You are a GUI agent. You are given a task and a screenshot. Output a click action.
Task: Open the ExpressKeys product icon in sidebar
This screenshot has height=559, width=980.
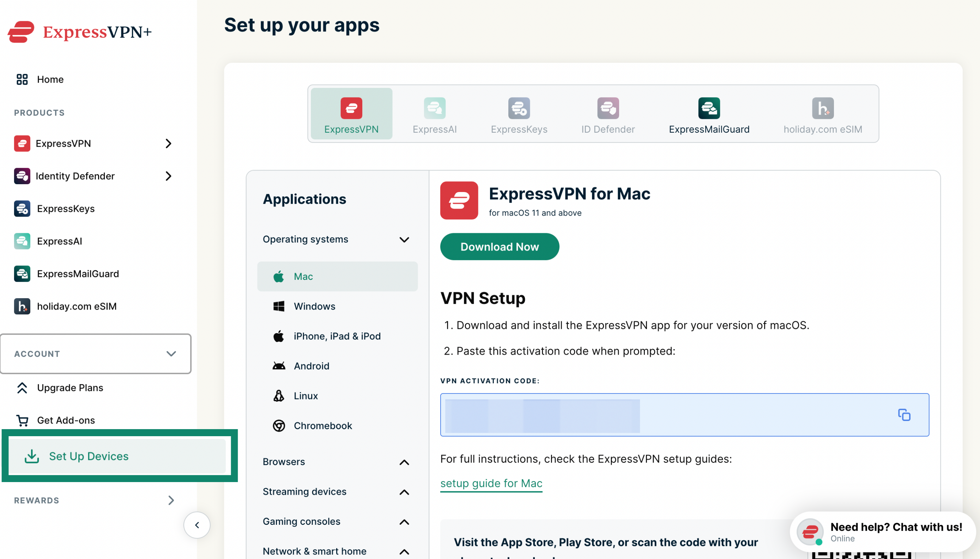pyautogui.click(x=22, y=209)
